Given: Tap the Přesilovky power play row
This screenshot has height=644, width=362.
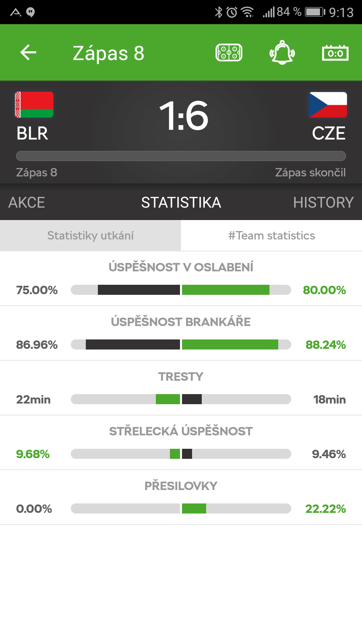Looking at the screenshot, I should point(181,497).
